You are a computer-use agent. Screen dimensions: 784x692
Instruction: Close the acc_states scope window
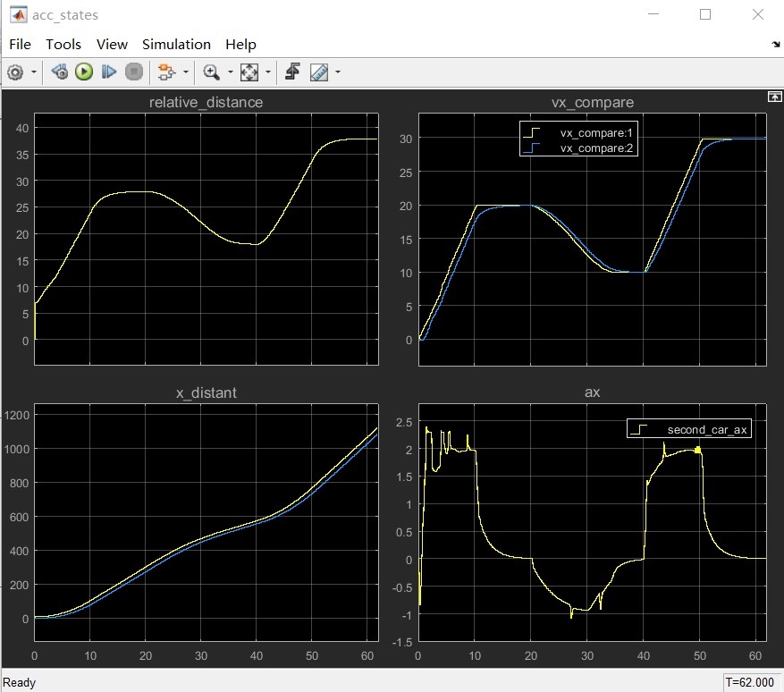pos(758,14)
